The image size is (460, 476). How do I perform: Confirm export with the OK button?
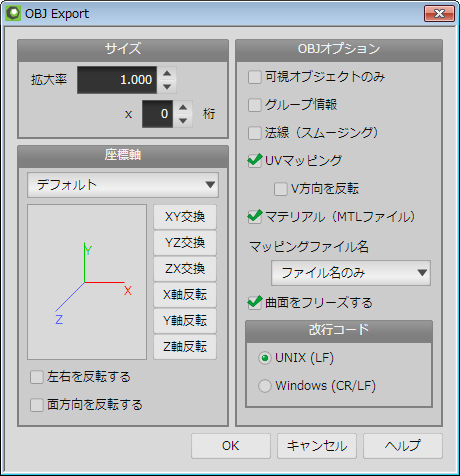click(231, 446)
